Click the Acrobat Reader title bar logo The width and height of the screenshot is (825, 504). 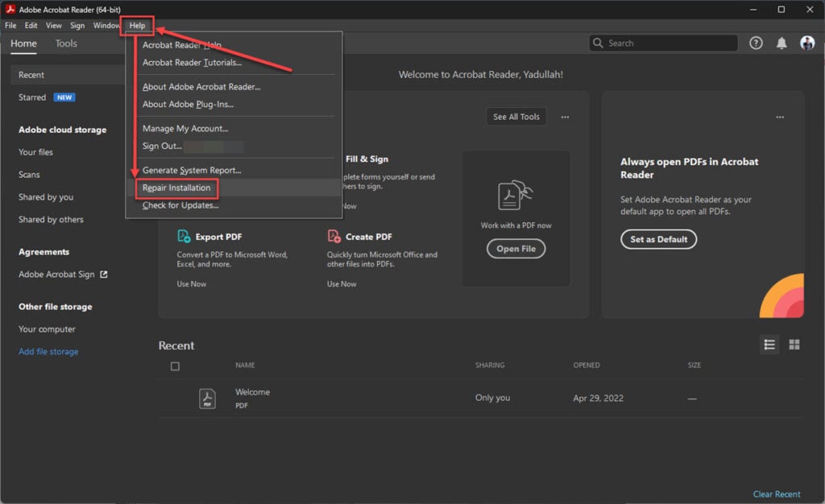click(10, 9)
